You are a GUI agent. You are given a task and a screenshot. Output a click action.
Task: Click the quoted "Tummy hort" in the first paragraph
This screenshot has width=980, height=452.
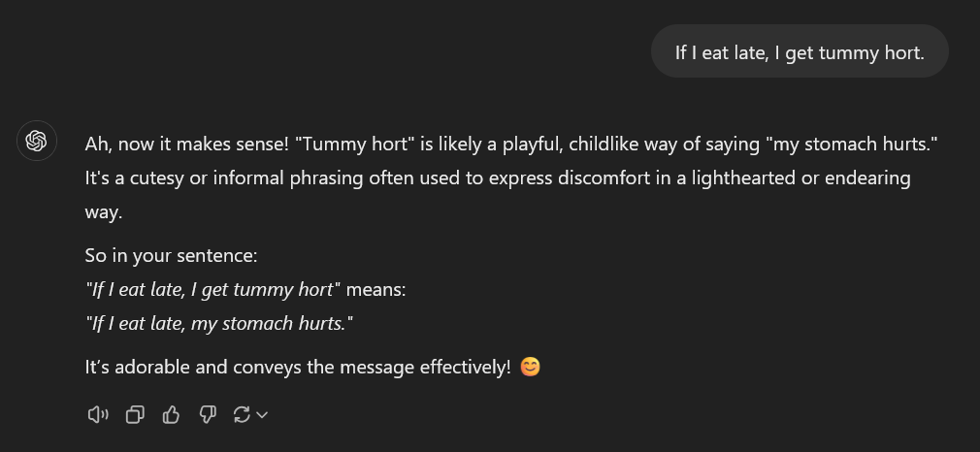(354, 145)
